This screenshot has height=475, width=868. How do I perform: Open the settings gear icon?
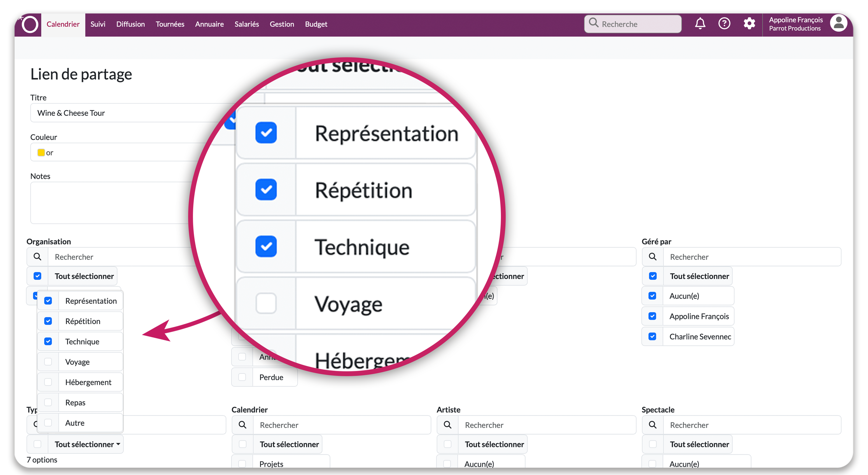tap(749, 24)
